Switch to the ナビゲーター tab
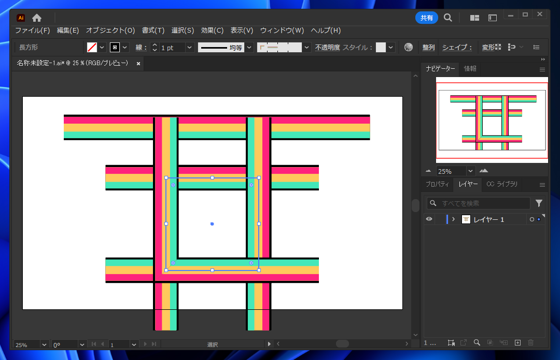Image resolution: width=560 pixels, height=360 pixels. (x=440, y=69)
